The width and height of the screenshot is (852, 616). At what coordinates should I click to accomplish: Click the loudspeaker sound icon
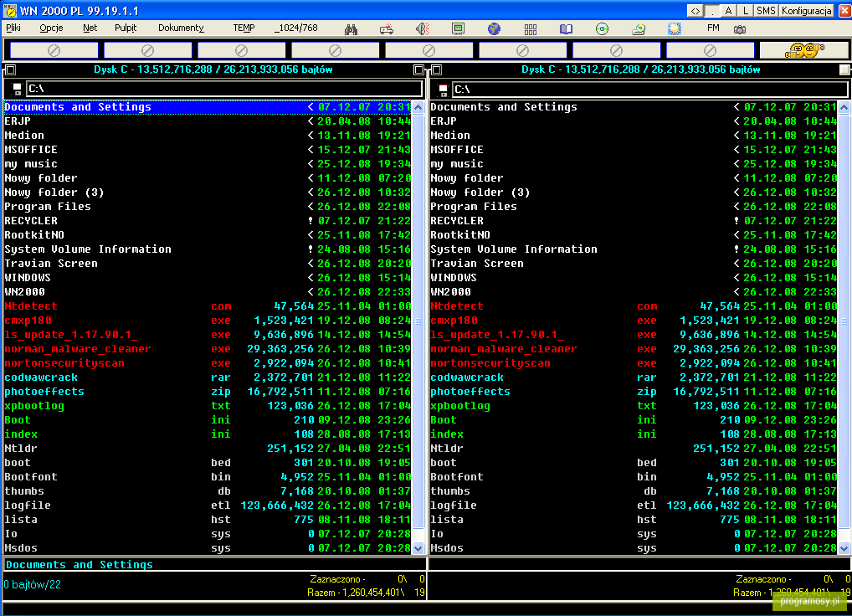click(423, 28)
